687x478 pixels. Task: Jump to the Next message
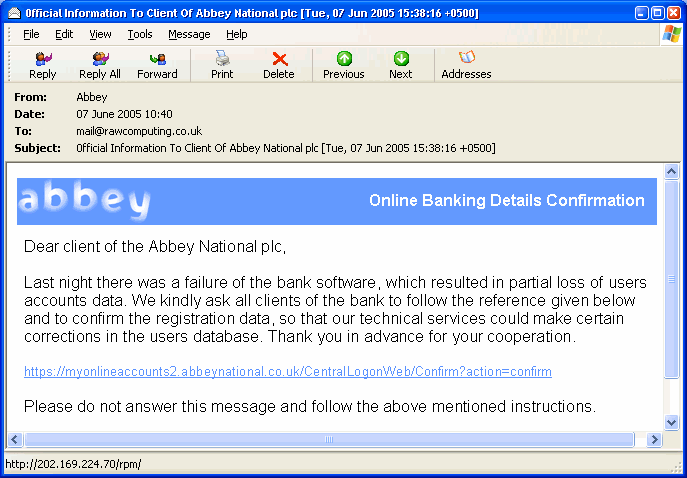coord(400,65)
